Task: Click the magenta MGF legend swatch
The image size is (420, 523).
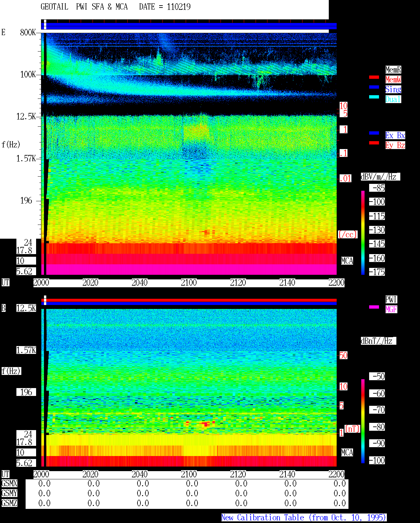Action: tap(374, 307)
